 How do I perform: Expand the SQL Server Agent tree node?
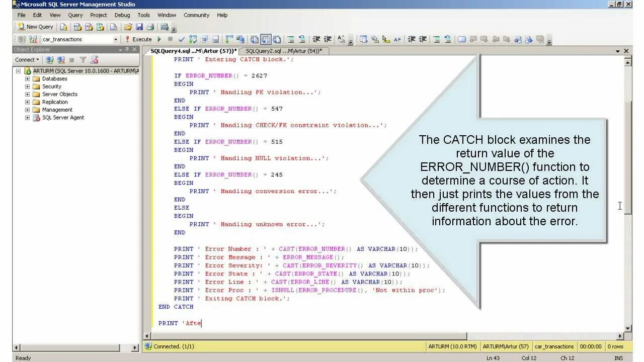click(27, 117)
